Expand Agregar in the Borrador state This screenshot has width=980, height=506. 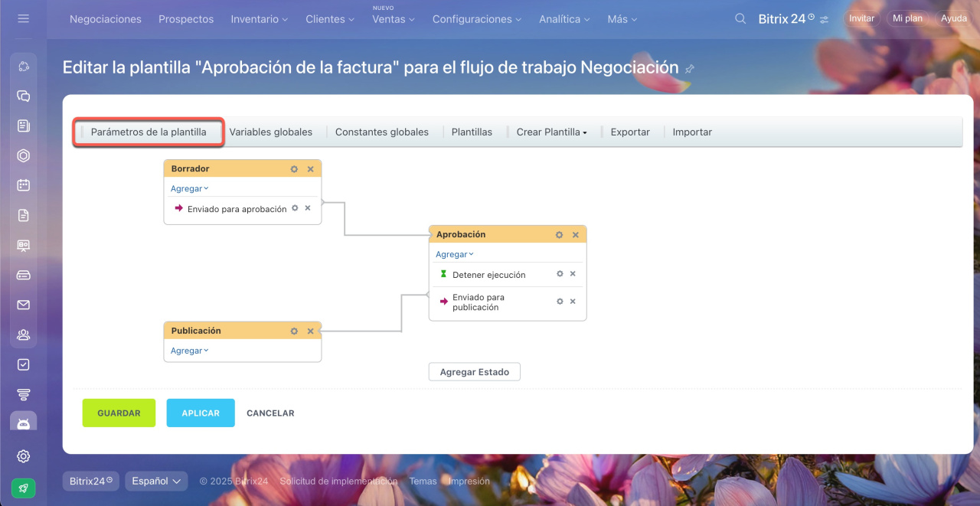[x=189, y=188]
